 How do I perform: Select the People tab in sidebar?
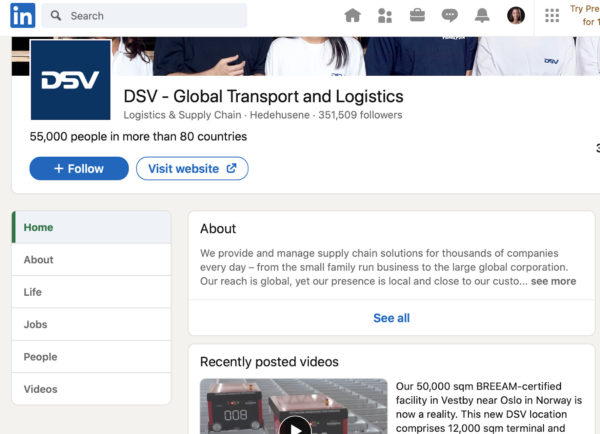click(91, 357)
